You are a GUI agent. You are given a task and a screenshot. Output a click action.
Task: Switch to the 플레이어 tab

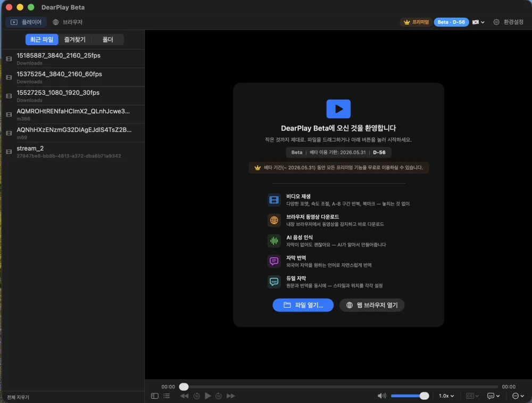pyautogui.click(x=26, y=22)
